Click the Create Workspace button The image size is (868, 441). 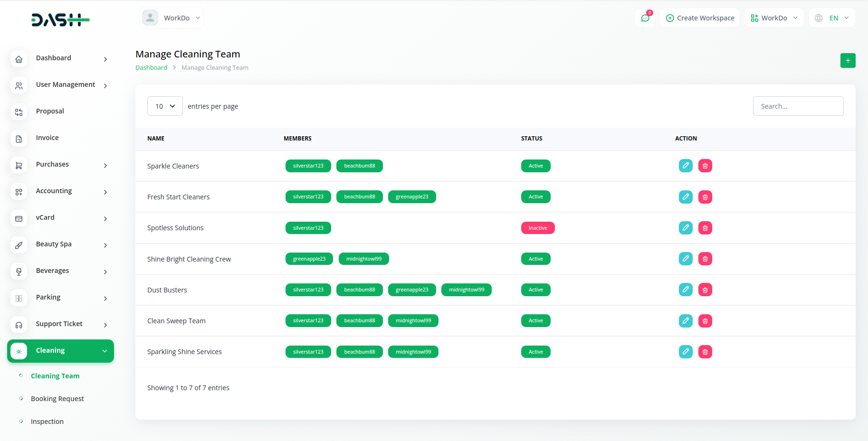pos(700,18)
